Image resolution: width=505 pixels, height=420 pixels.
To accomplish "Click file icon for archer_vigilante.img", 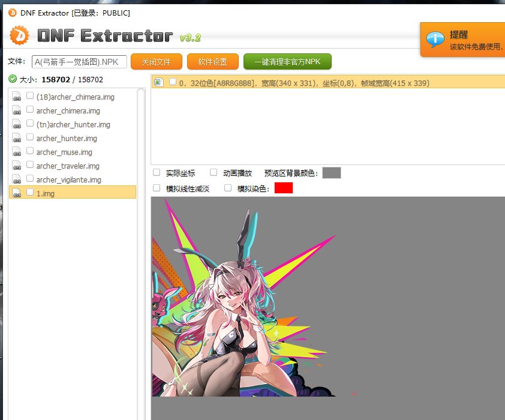I will click(17, 179).
